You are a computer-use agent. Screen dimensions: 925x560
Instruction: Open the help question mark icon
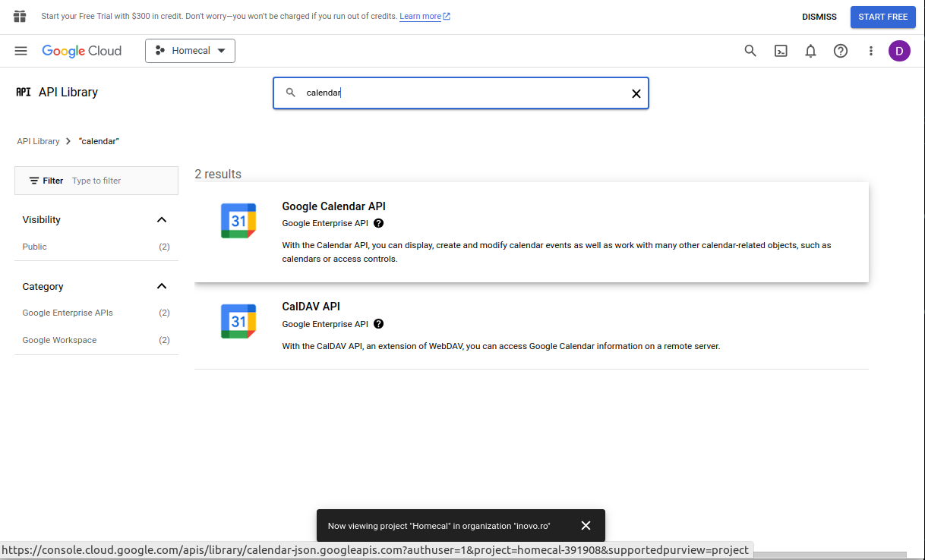pos(841,51)
